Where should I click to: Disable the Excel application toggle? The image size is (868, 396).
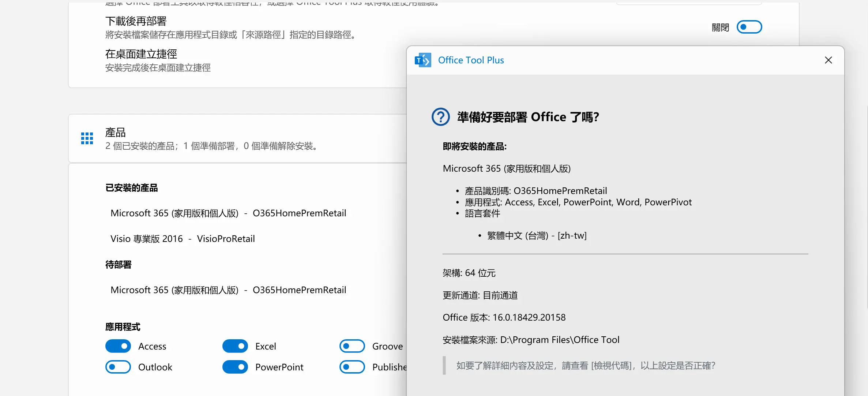tap(235, 346)
